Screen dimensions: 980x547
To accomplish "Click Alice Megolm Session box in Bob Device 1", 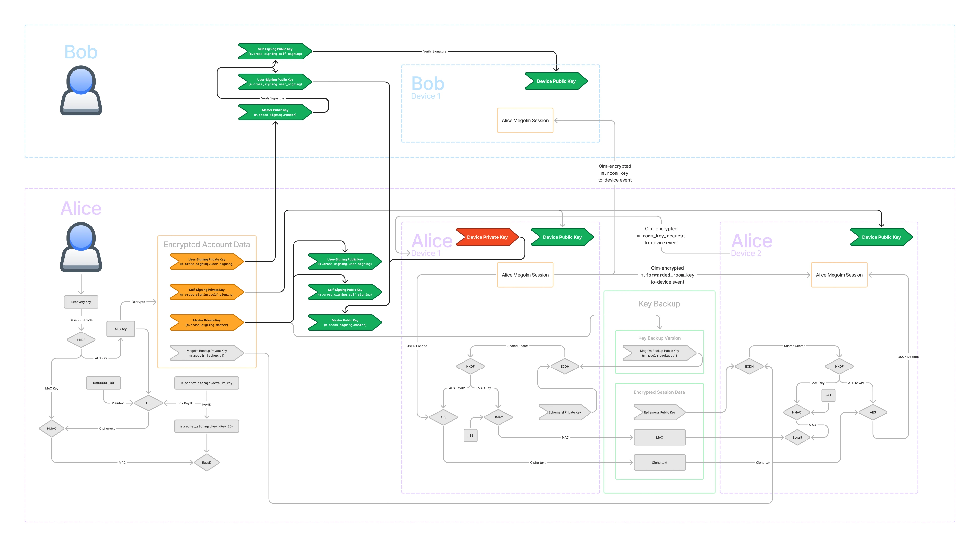I will (525, 120).
